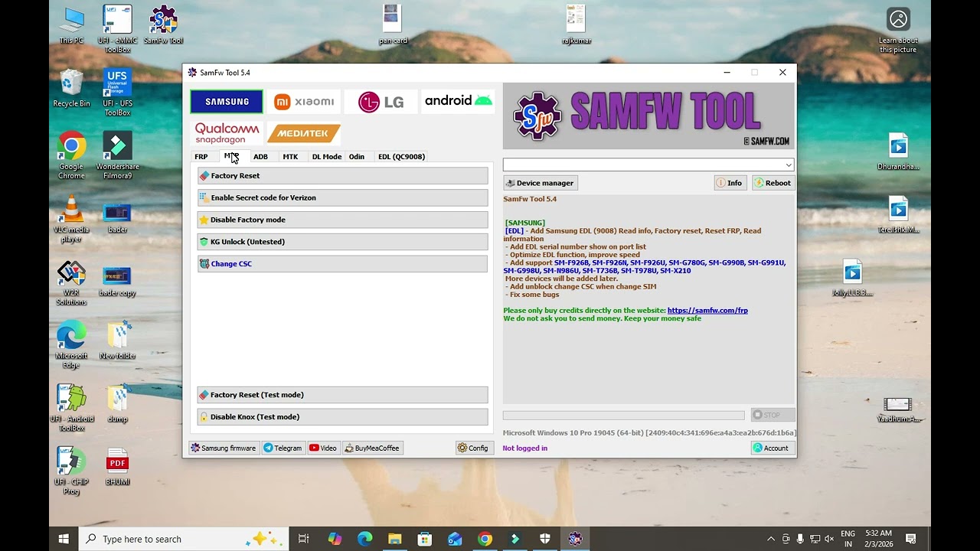This screenshot has height=551, width=980.
Task: Open W2R Solutions desktop icon
Action: [x=71, y=282]
